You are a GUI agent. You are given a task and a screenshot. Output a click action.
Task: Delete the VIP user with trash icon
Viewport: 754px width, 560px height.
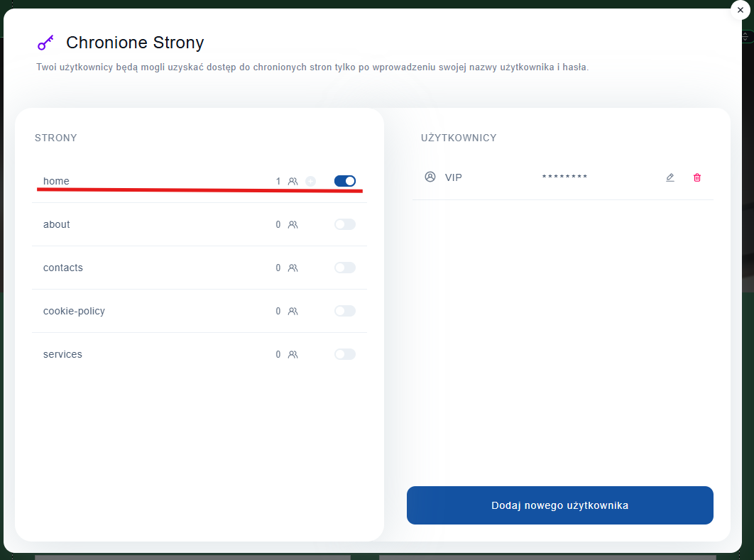point(696,177)
